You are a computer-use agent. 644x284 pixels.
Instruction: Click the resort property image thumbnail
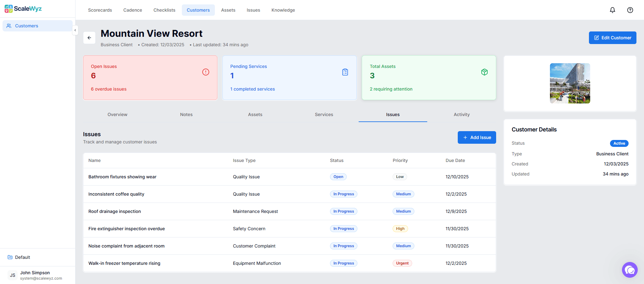click(x=570, y=83)
